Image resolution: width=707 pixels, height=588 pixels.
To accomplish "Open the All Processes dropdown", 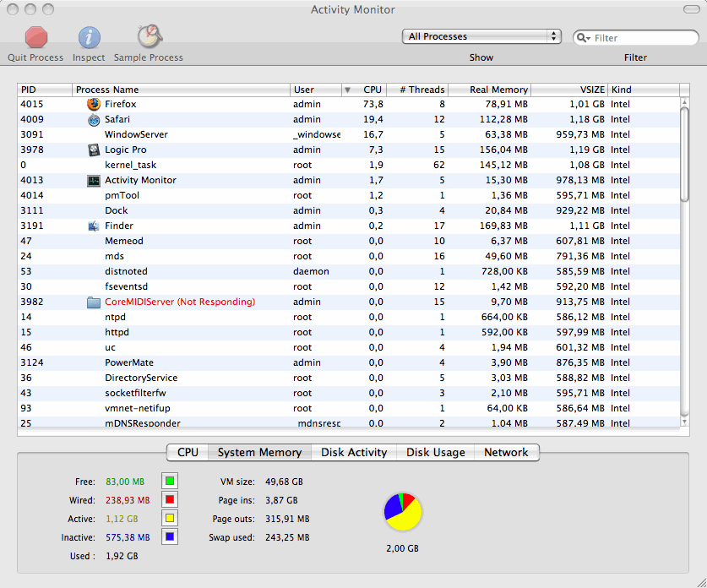I will [481, 36].
